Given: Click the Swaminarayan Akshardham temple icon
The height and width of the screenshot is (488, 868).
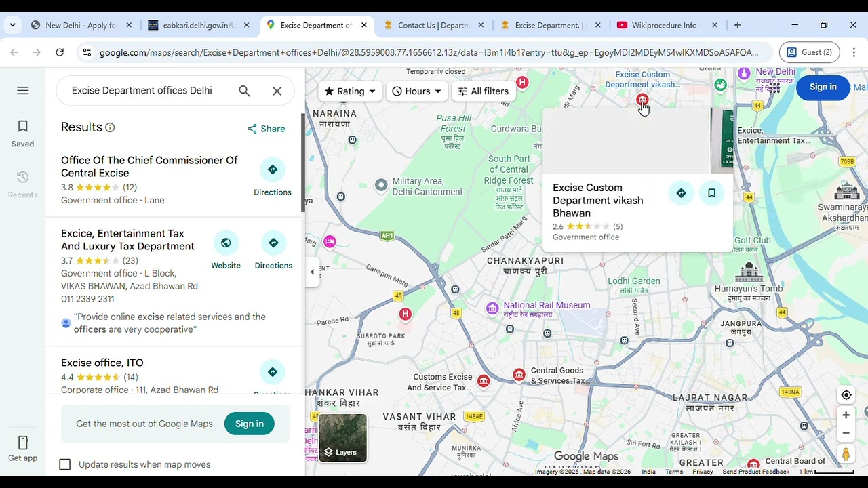Looking at the screenshot, I should (847, 191).
